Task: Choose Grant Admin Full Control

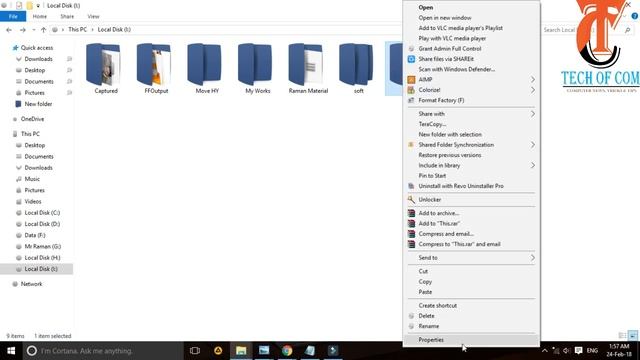Action: point(471,49)
